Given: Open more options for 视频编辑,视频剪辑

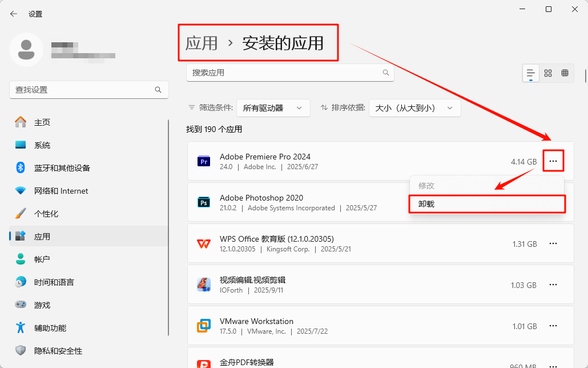Looking at the screenshot, I should [x=553, y=284].
